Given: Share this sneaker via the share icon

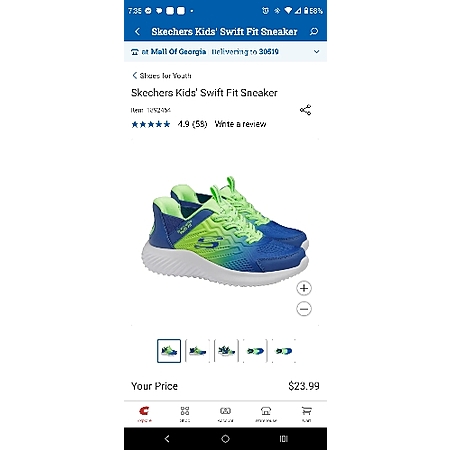Looking at the screenshot, I should (x=305, y=110).
